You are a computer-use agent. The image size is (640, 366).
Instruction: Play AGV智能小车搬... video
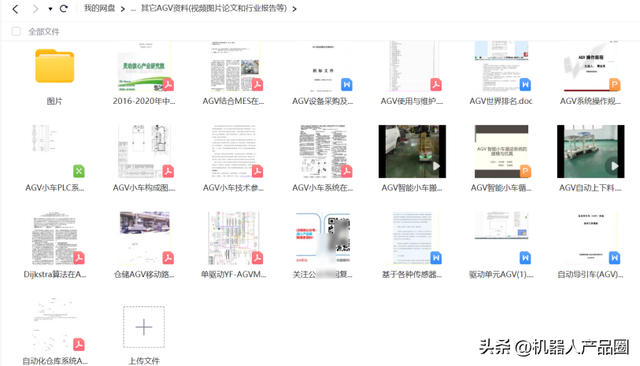[412, 151]
